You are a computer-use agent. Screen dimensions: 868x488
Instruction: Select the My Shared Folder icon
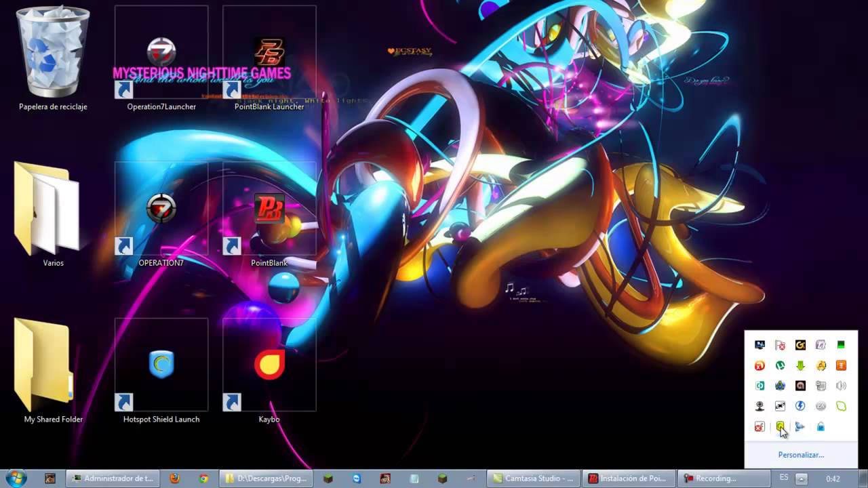(x=53, y=371)
